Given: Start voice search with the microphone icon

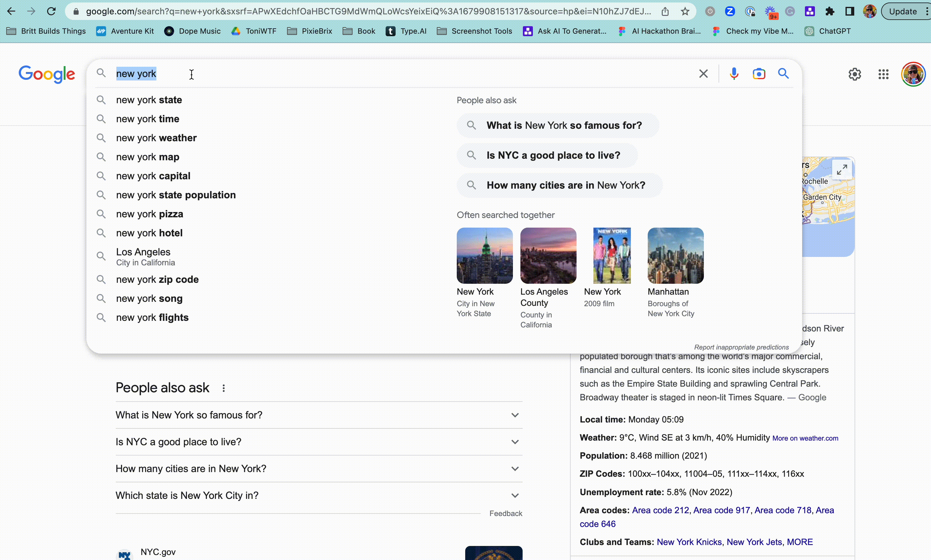Looking at the screenshot, I should click(x=734, y=74).
